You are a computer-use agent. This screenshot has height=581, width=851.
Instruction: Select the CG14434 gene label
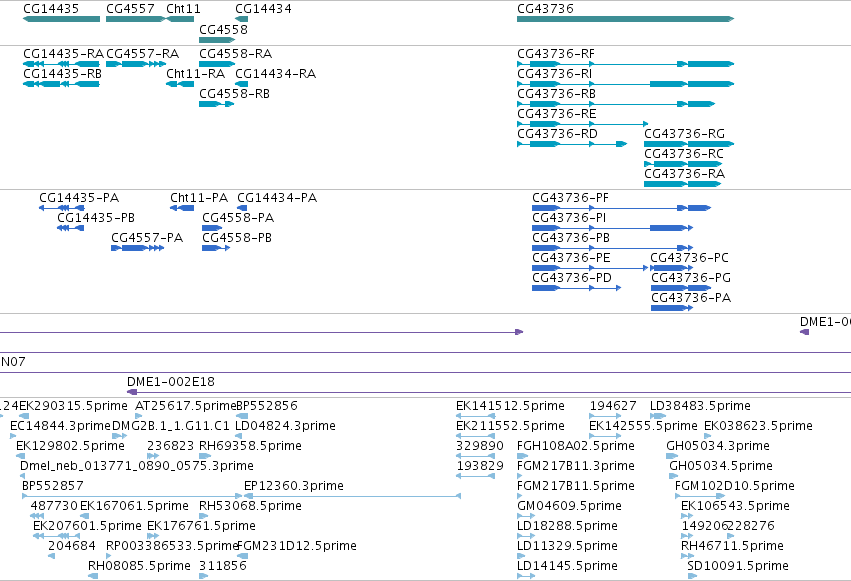263,9
